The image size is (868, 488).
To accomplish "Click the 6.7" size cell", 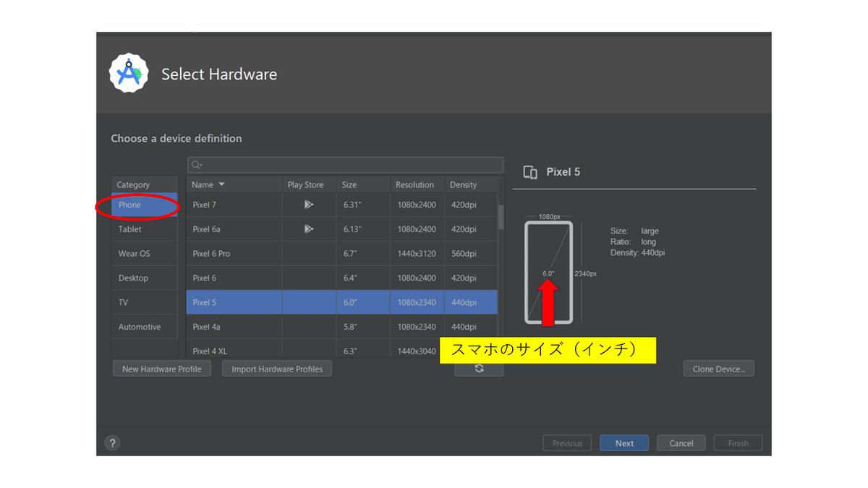I will 363,254.
